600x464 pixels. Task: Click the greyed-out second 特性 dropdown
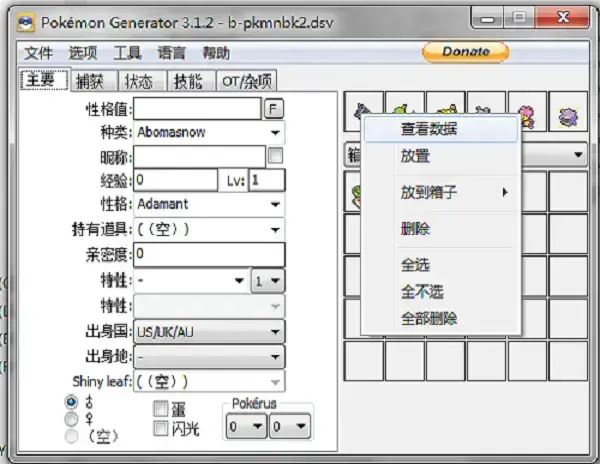pyautogui.click(x=209, y=306)
